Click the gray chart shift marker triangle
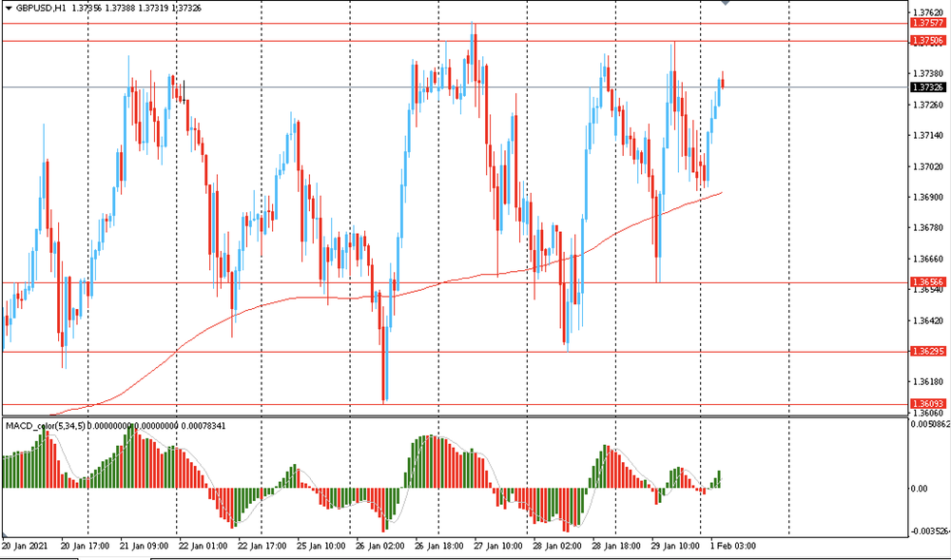The width and height of the screenshot is (951, 560). pos(728,3)
